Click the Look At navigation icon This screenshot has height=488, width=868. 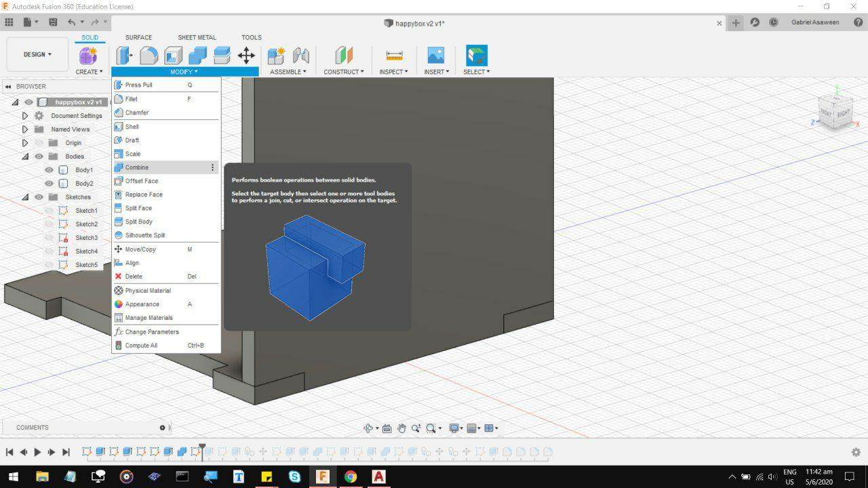[387, 428]
